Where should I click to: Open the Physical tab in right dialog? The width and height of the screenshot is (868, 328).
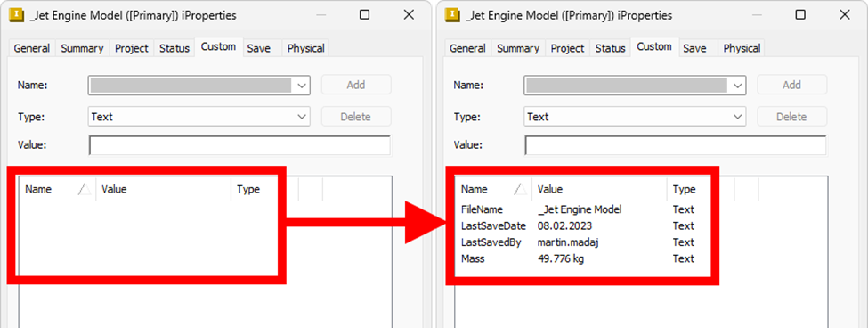coord(742,48)
